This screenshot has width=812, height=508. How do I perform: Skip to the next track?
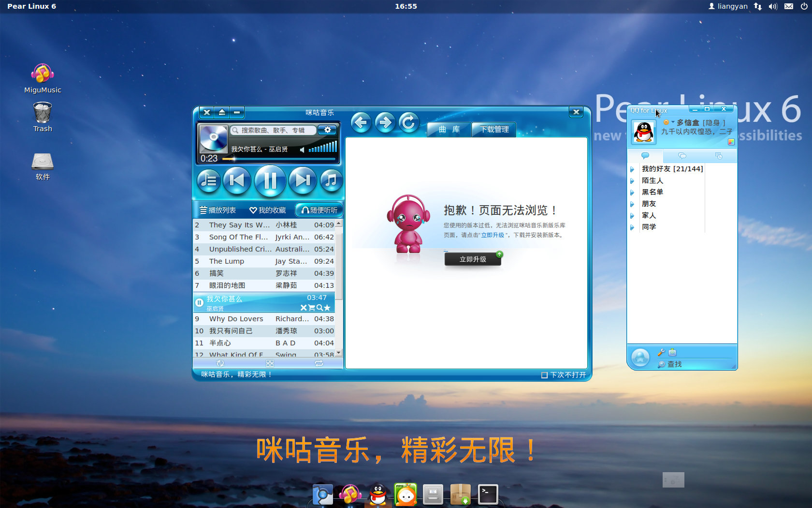(x=303, y=180)
